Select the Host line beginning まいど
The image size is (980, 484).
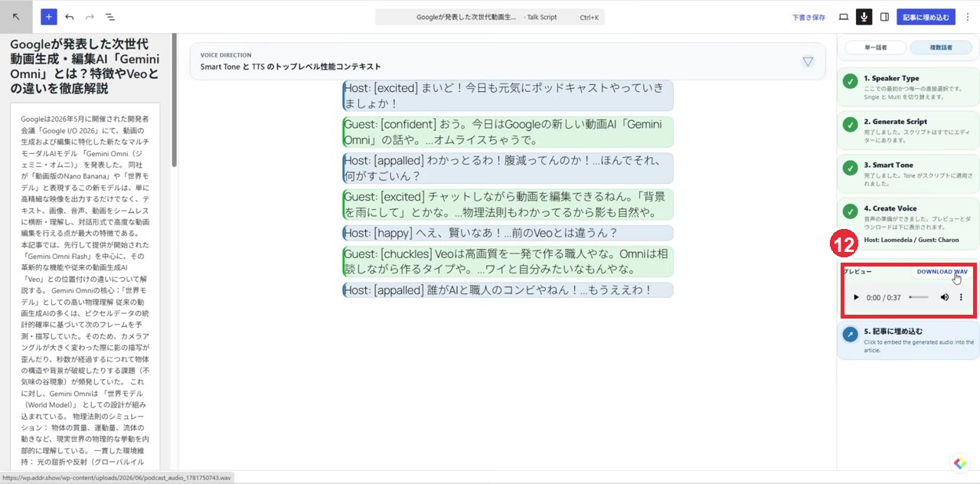click(x=508, y=96)
